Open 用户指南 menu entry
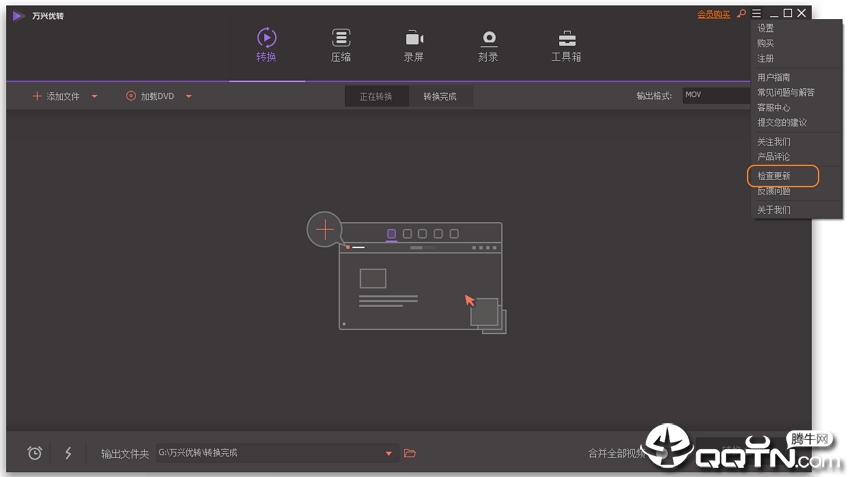850x477 pixels. (x=774, y=78)
